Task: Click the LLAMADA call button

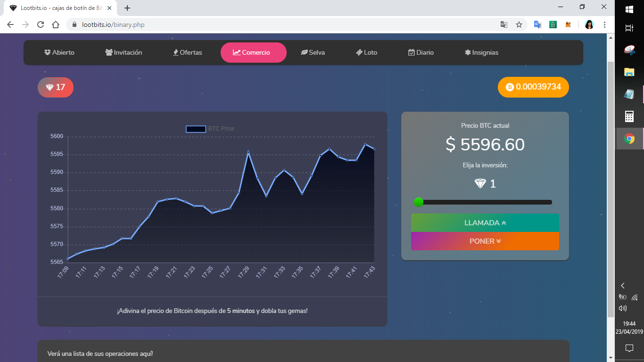Action: click(x=485, y=223)
